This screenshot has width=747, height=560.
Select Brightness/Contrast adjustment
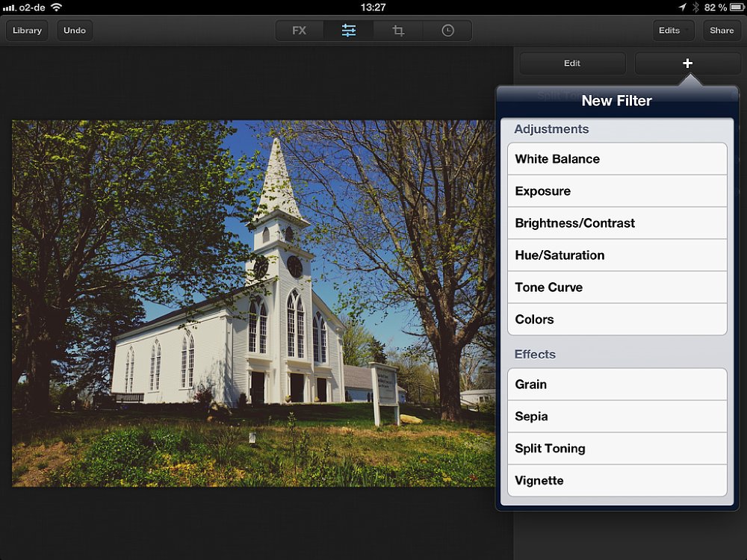(617, 223)
